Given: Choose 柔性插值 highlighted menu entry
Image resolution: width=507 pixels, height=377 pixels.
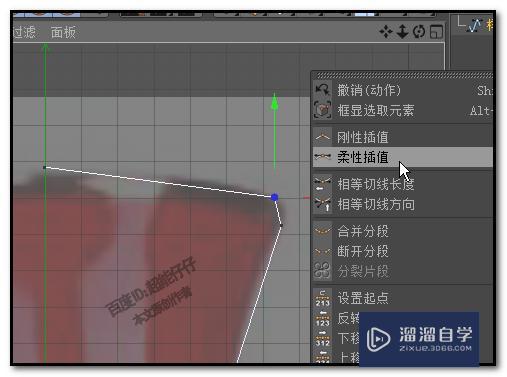Looking at the screenshot, I should pos(402,157).
